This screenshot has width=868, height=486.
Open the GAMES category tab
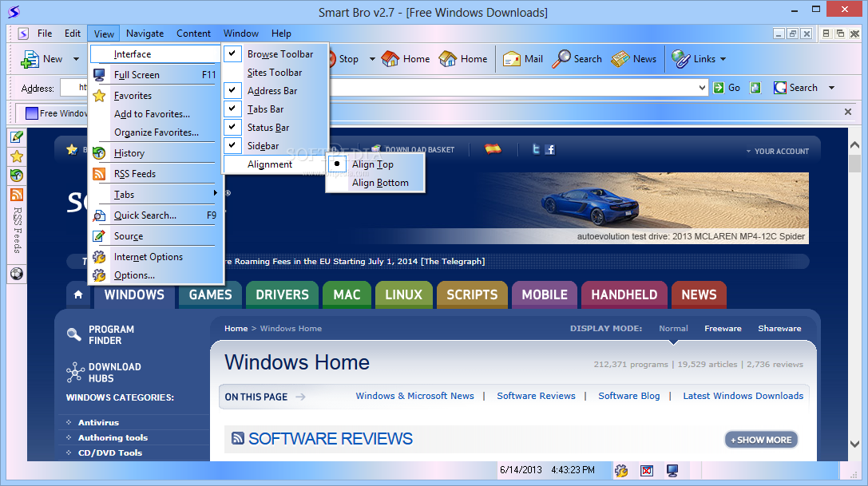pos(210,294)
